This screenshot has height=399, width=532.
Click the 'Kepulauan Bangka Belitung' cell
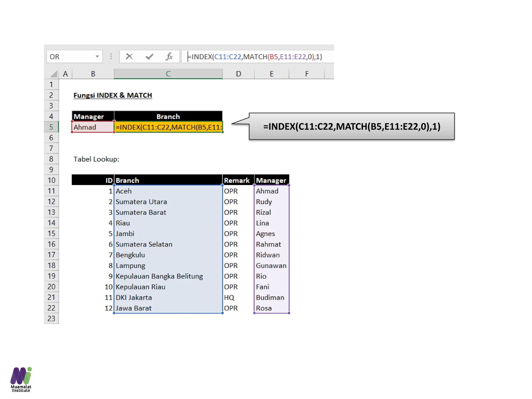point(168,276)
